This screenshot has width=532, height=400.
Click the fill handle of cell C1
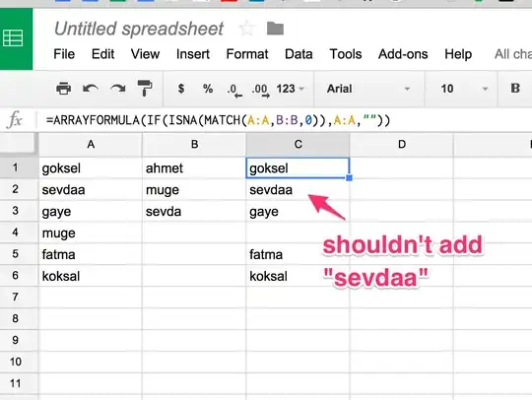click(x=349, y=177)
